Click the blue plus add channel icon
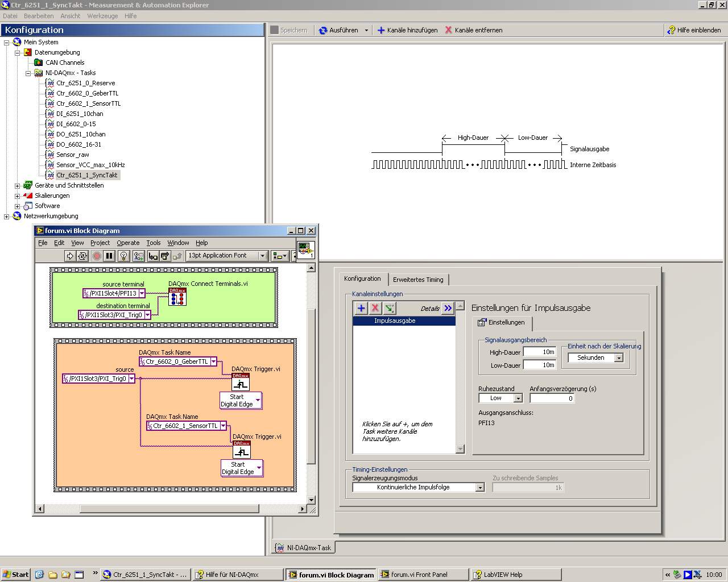 tap(361, 308)
